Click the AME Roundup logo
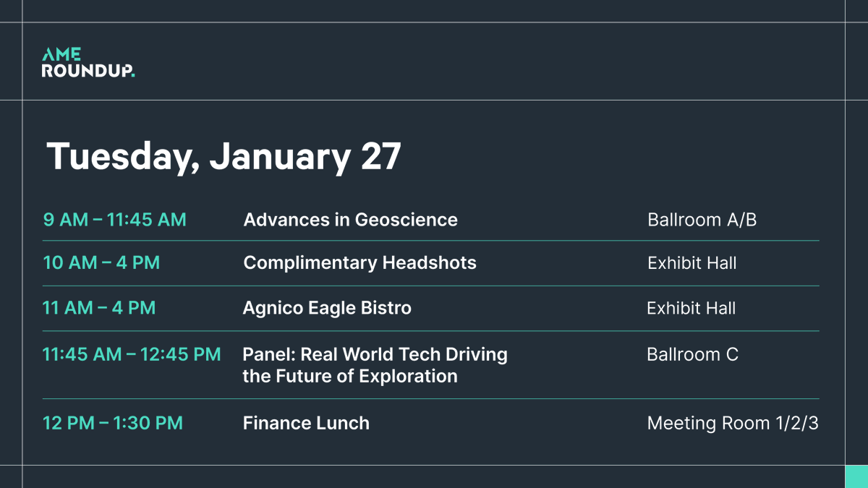868x488 pixels. [87, 63]
